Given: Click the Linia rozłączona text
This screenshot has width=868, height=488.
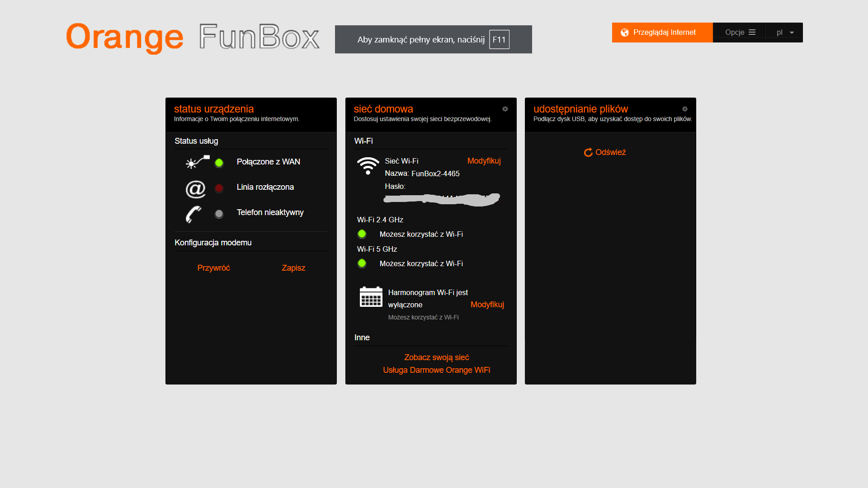Looking at the screenshot, I should pos(265,187).
